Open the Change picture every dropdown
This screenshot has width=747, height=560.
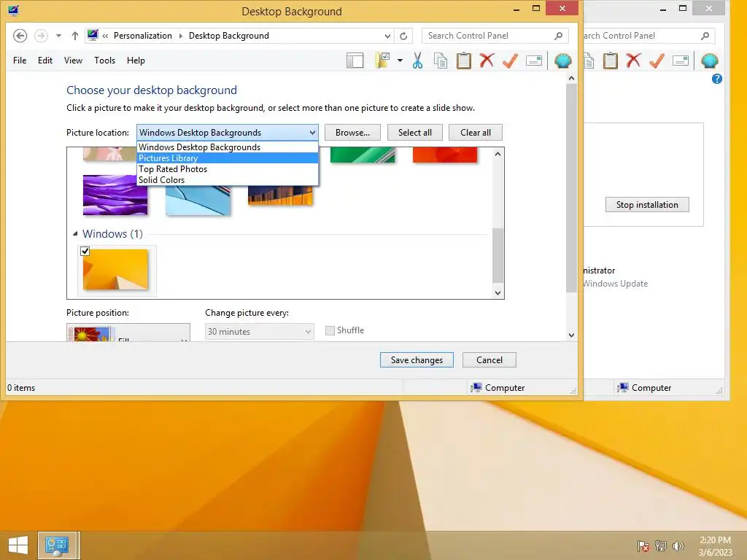(259, 332)
